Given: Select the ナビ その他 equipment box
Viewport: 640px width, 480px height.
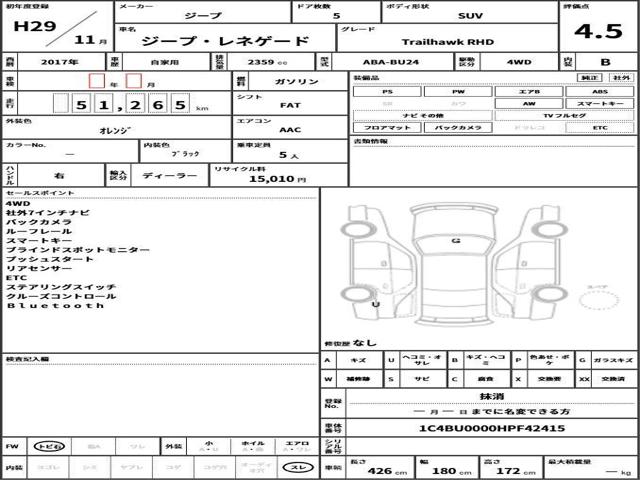Looking at the screenshot, I should (422, 116).
